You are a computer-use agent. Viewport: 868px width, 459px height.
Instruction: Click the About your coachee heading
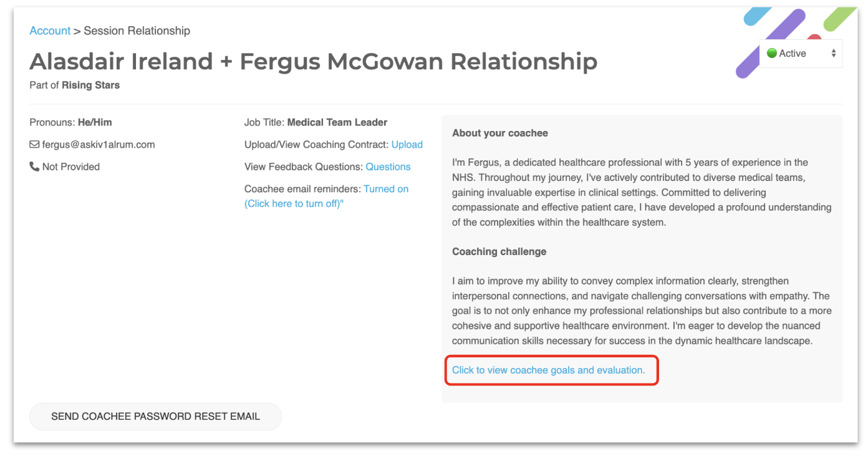pyautogui.click(x=500, y=133)
